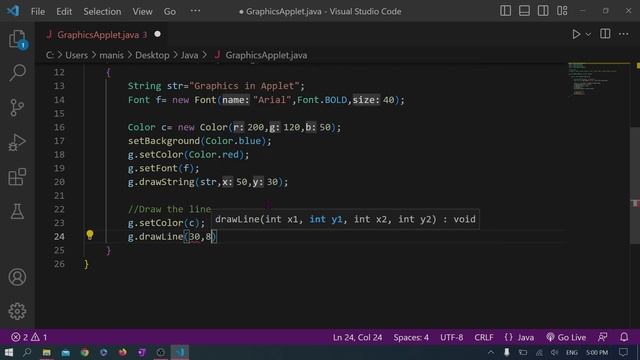
Task: Toggle secondary side bar layout icon
Action: coord(543,11)
